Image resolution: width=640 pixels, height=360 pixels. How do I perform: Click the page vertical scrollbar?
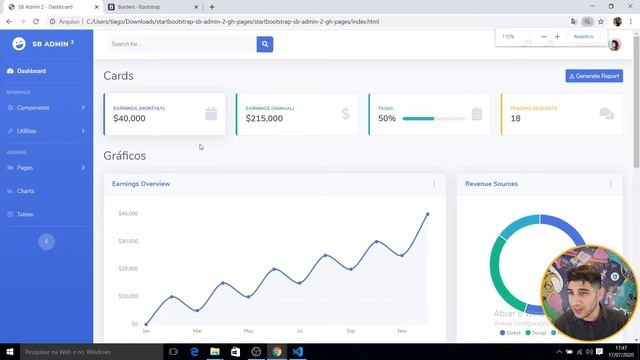tap(636, 102)
